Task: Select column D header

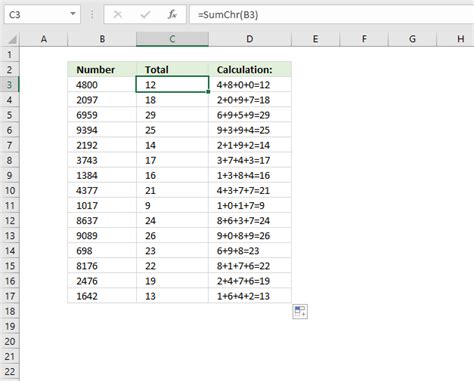Action: coord(250,39)
